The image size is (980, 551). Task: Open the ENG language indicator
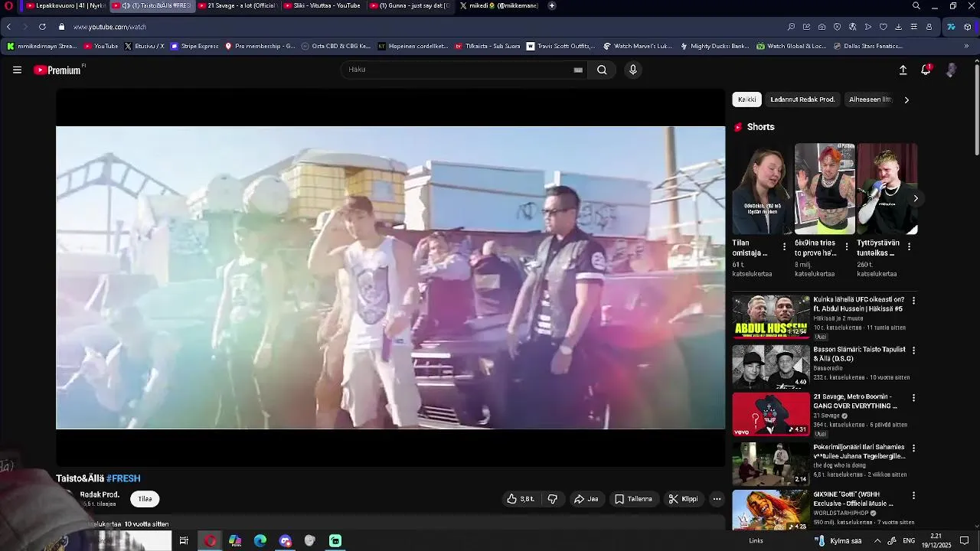tap(909, 540)
